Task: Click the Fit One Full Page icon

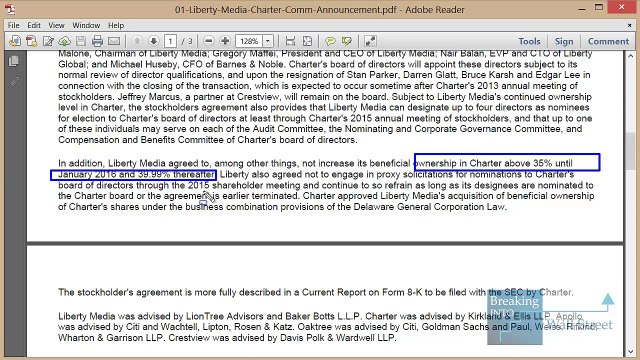Action: pos(307,41)
